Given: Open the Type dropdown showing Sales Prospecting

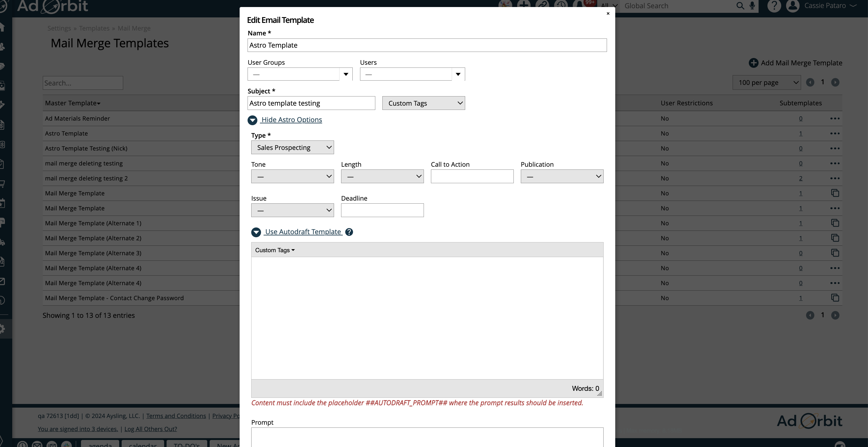Looking at the screenshot, I should (x=292, y=147).
